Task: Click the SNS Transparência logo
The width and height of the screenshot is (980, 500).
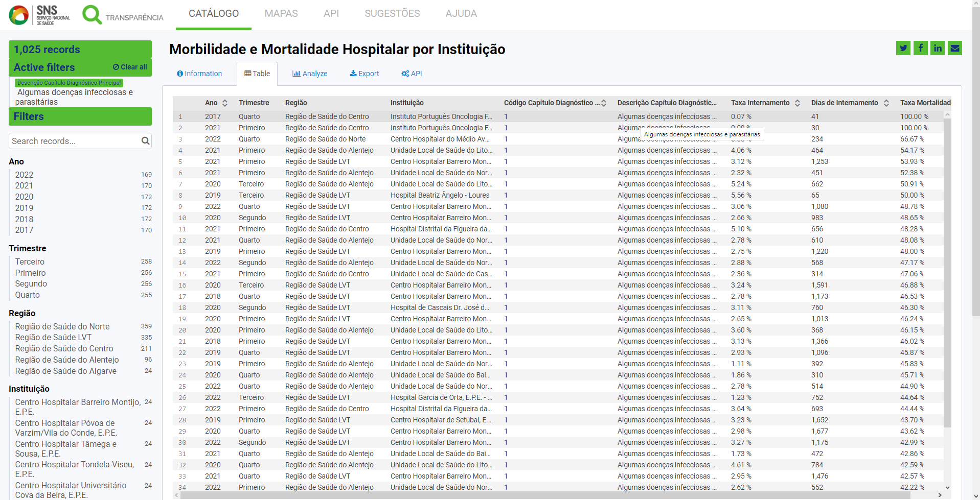Action: (x=86, y=15)
